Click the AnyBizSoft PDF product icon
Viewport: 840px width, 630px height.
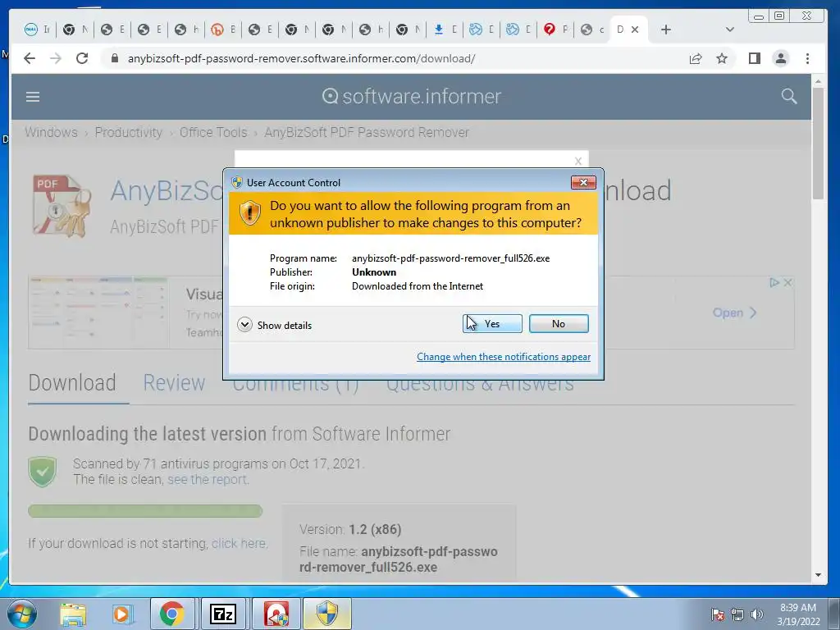pyautogui.click(x=62, y=206)
